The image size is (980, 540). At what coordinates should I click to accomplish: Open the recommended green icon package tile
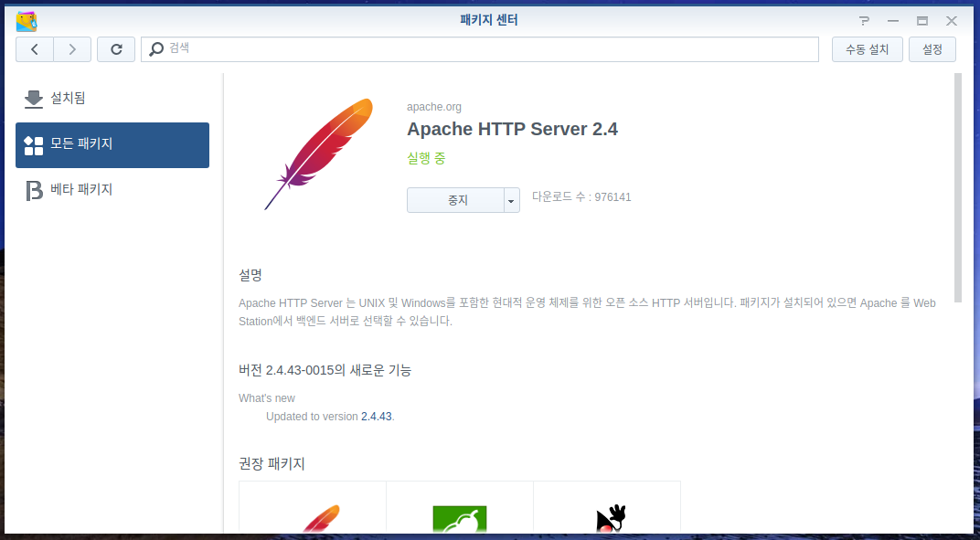coord(460,507)
